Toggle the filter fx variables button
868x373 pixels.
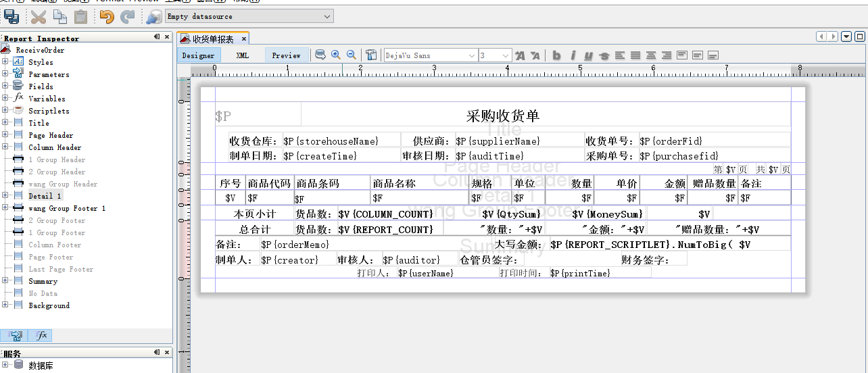coord(41,335)
